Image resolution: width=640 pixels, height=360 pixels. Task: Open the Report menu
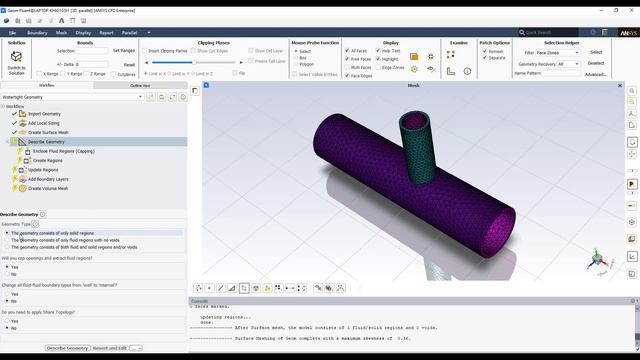pyautogui.click(x=107, y=33)
